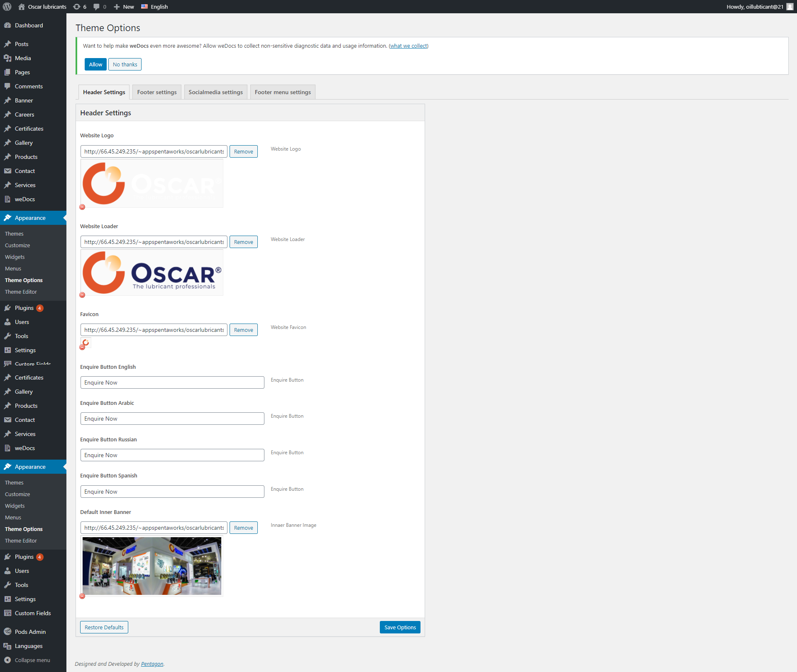This screenshot has width=797, height=672.
Task: Focus the Favicon URL field
Action: [154, 330]
